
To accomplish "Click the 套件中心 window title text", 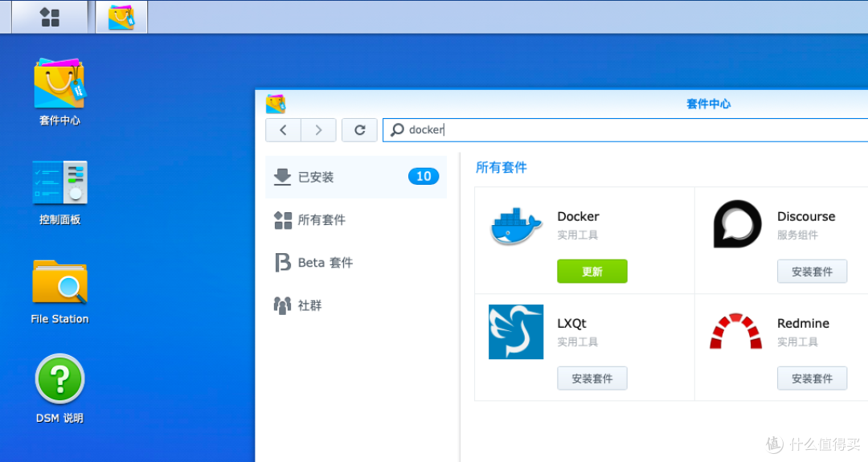I will point(709,104).
